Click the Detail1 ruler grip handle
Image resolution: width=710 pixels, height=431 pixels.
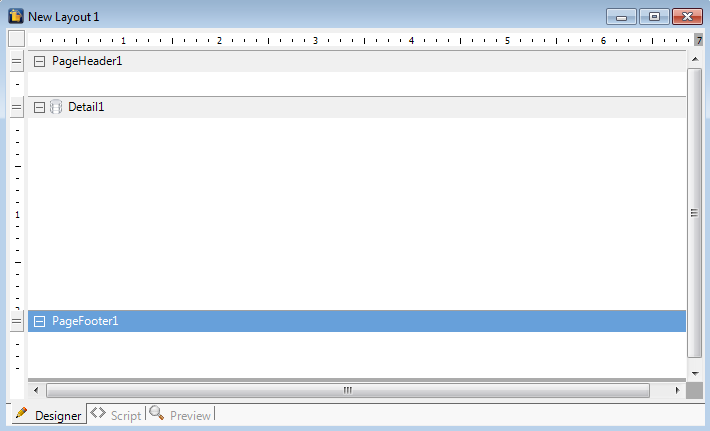[x=17, y=107]
